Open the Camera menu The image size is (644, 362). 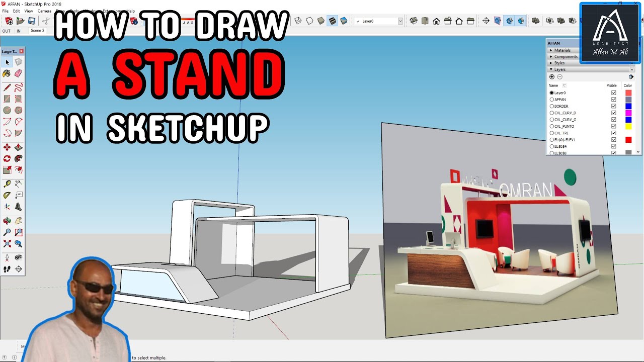click(x=44, y=11)
